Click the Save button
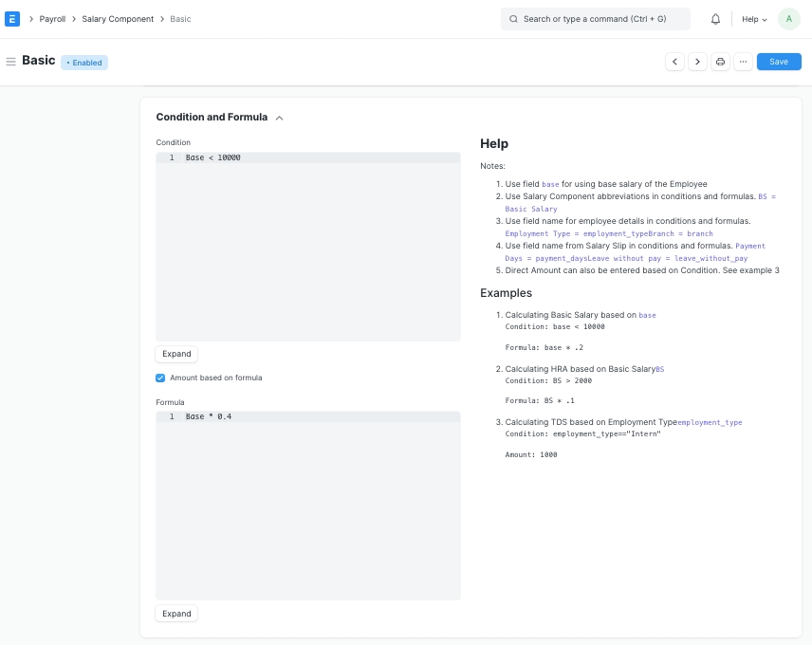812x645 pixels. click(778, 62)
